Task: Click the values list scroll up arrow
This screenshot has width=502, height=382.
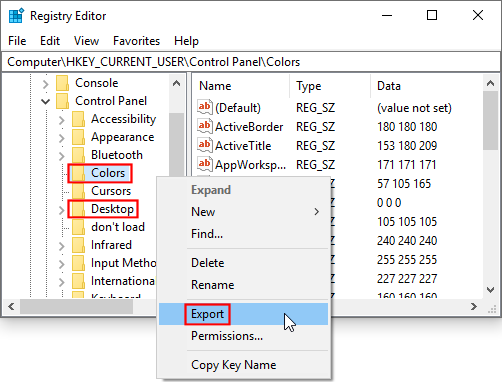Action: 490,83
